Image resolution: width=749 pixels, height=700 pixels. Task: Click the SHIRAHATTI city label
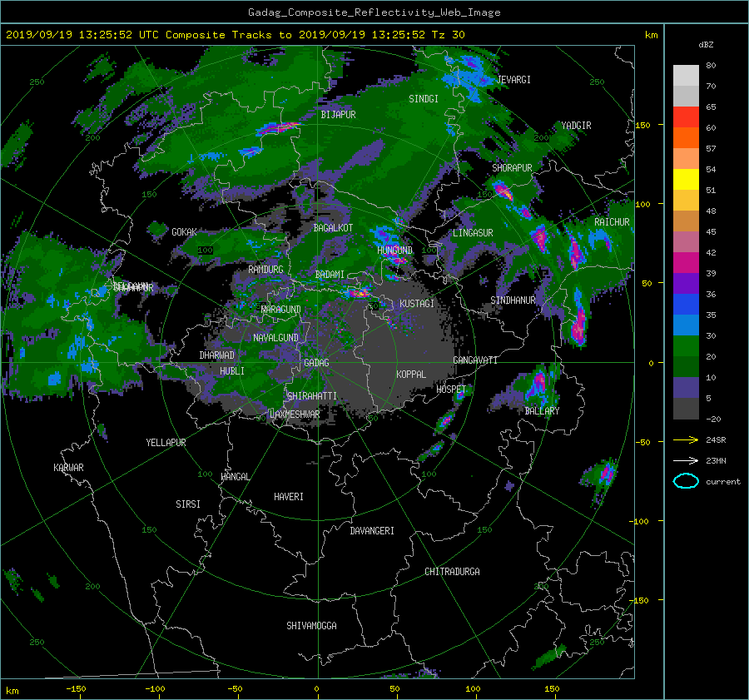312,396
